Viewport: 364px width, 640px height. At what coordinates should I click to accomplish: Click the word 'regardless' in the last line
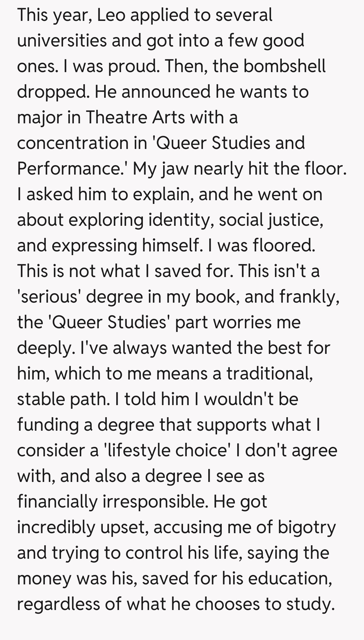pos(58,604)
